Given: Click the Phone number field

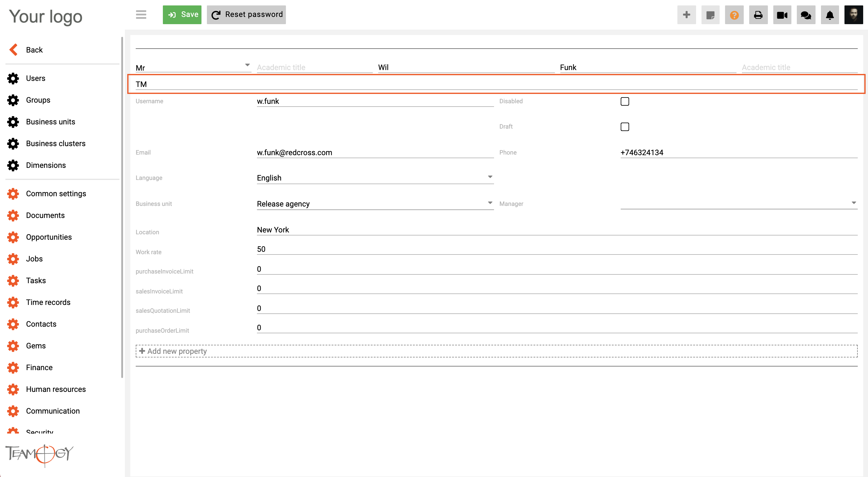Looking at the screenshot, I should [x=739, y=152].
